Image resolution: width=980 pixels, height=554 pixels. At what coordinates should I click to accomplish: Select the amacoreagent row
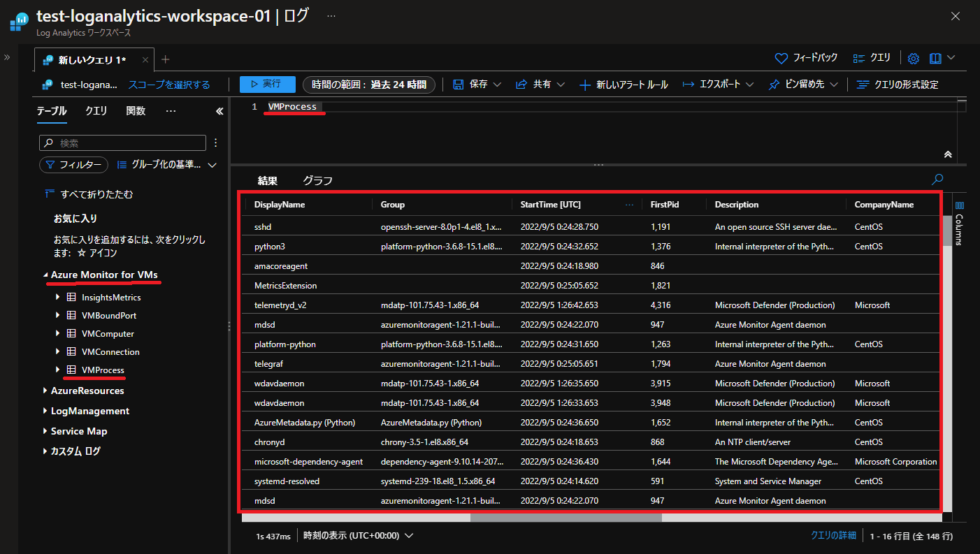click(x=592, y=266)
